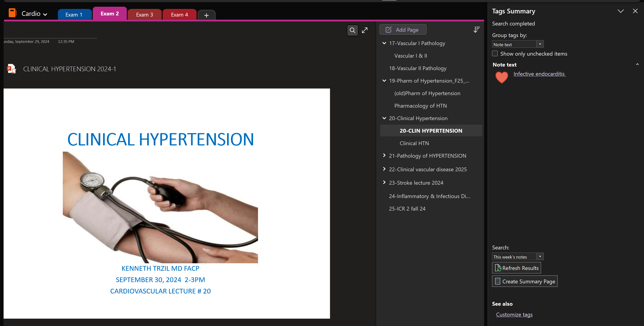Viewport: 644px width, 326px height.
Task: Collapse the 17-Vascular I Pathology page group
Action: [x=384, y=43]
